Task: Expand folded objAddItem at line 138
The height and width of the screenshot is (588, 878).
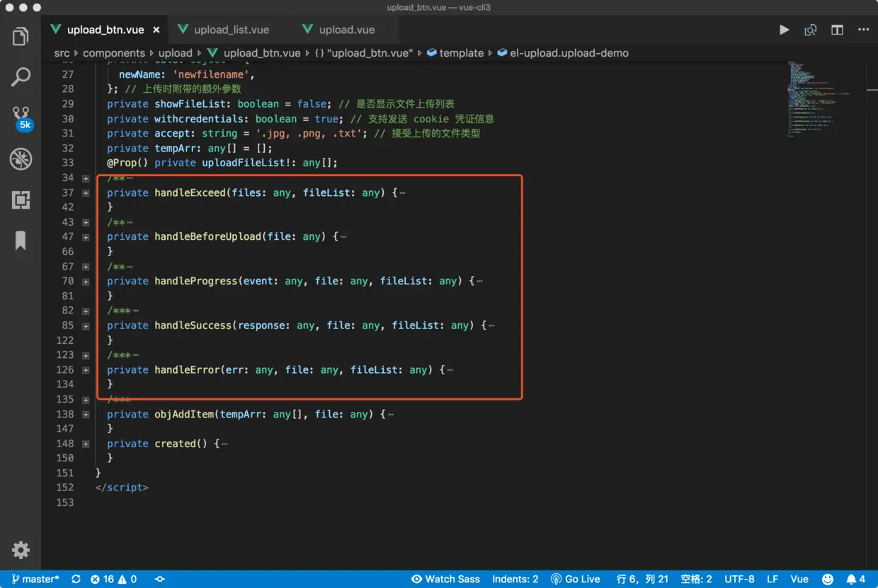Action: tap(86, 415)
